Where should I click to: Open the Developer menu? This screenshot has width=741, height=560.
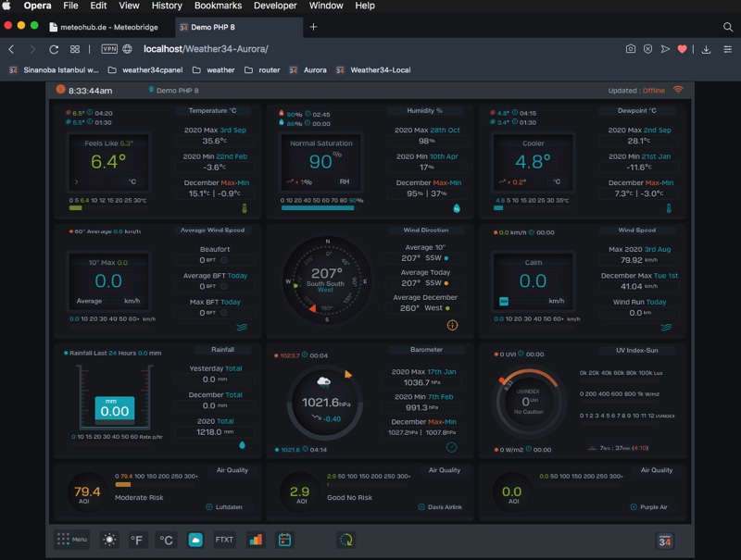275,6
